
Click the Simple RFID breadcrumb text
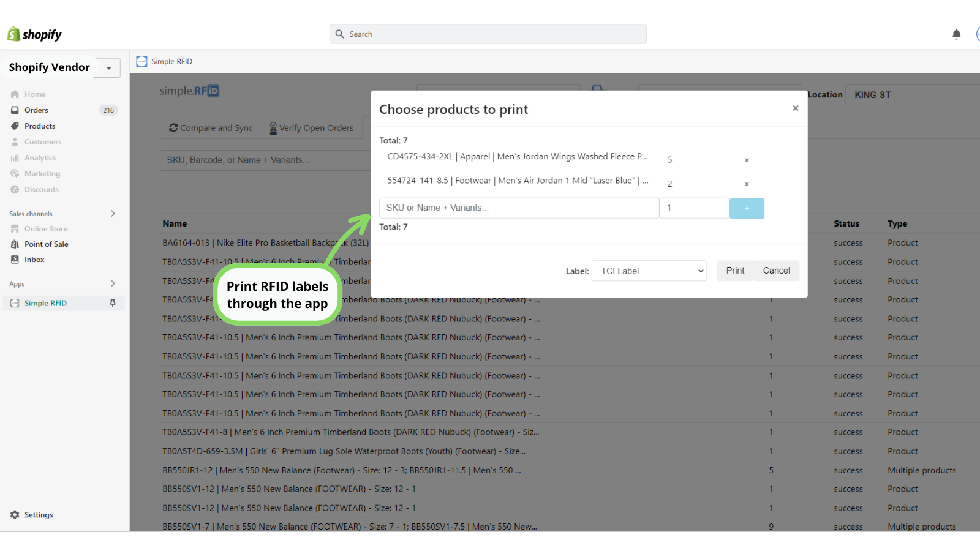pyautogui.click(x=171, y=61)
